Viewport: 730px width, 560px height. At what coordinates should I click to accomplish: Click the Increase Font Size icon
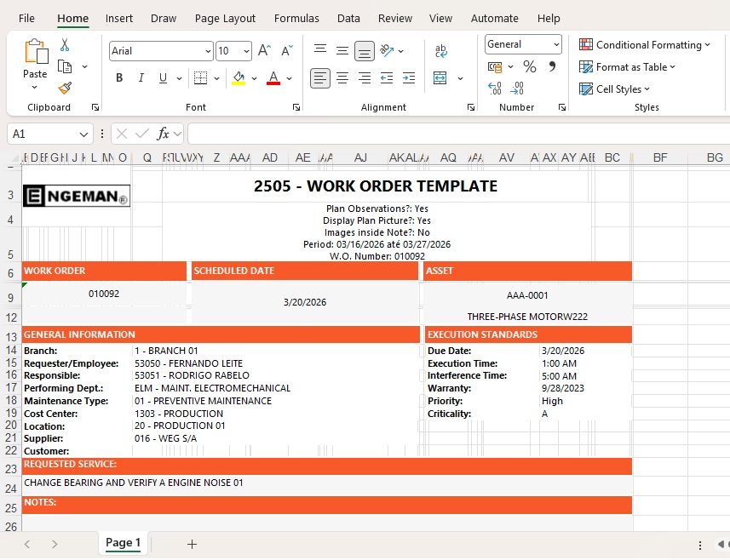(264, 51)
